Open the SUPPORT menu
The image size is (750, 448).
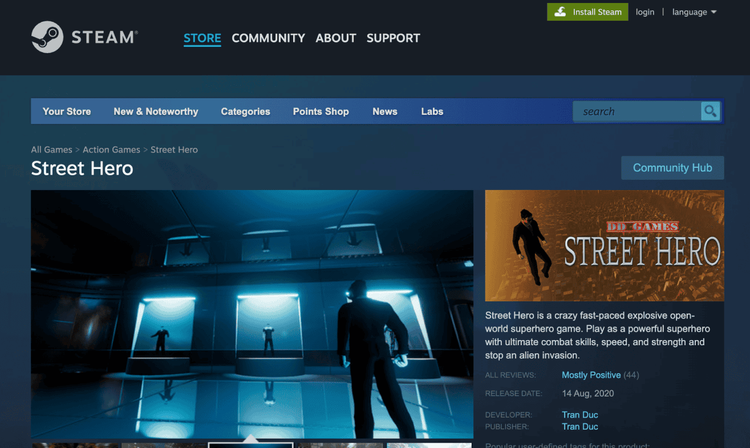[x=393, y=38]
